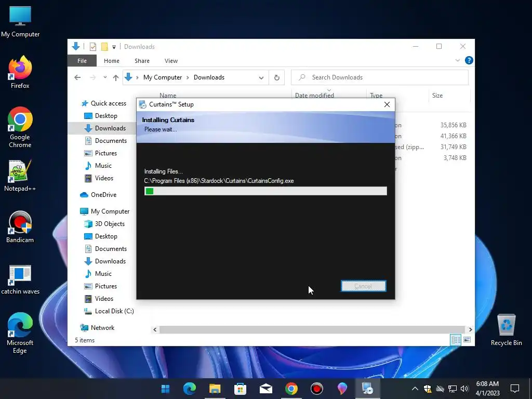Screen dimensions: 532x399
Task: Open My Computer desktop icon
Action: [20, 21]
